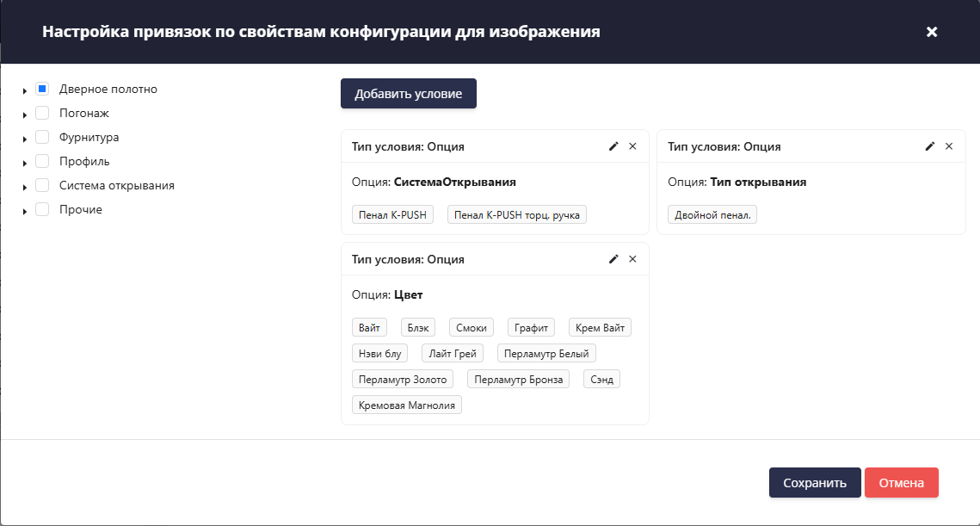Edit the Тип открывания condition with pencil icon
Viewport: 980px width, 526px height.
tap(929, 146)
